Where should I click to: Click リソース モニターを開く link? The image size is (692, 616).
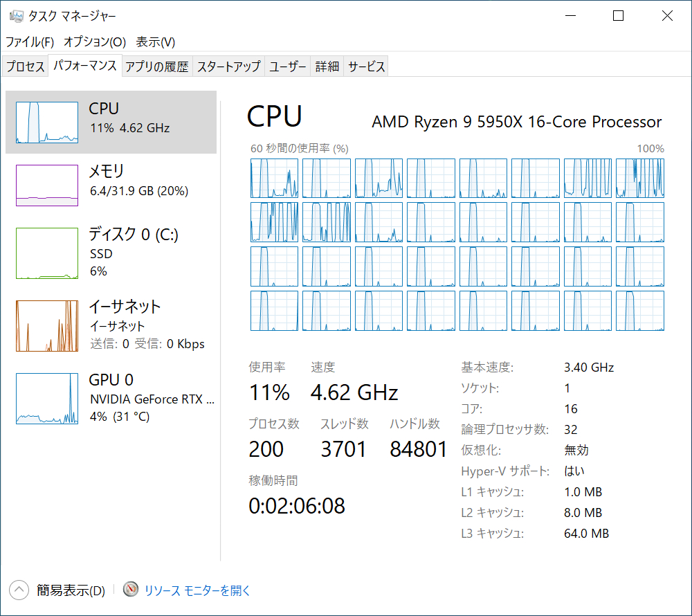(197, 590)
